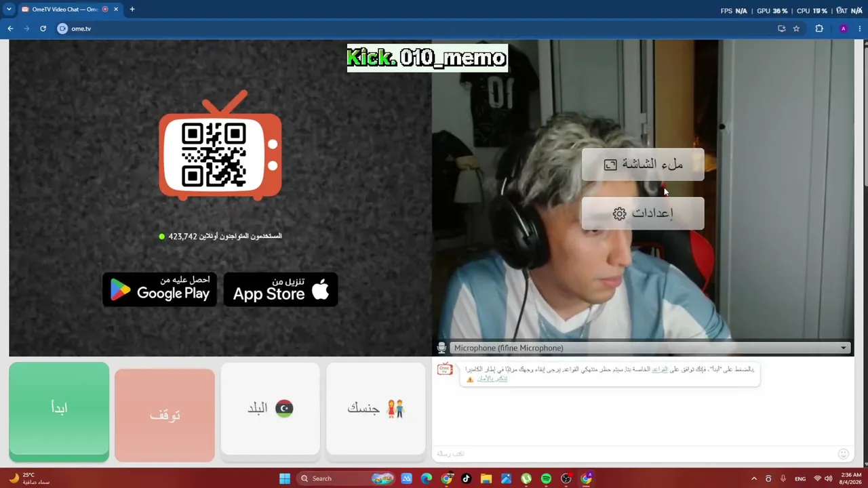Open the القواعد rules link in chat
This screenshot has width=868, height=488.
pyautogui.click(x=659, y=369)
